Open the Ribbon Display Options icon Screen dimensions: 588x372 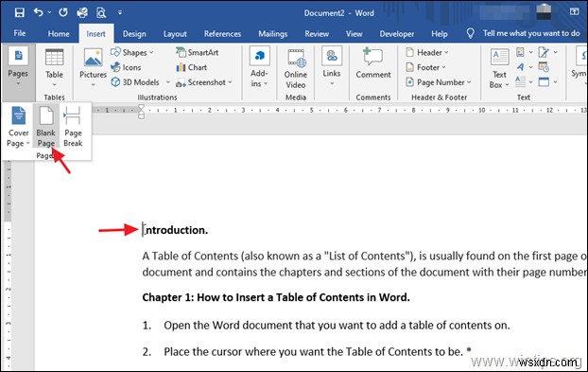pyautogui.click(x=574, y=11)
